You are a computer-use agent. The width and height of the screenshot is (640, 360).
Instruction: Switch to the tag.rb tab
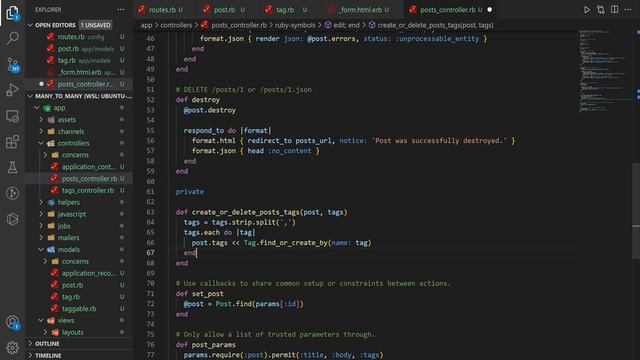point(286,9)
